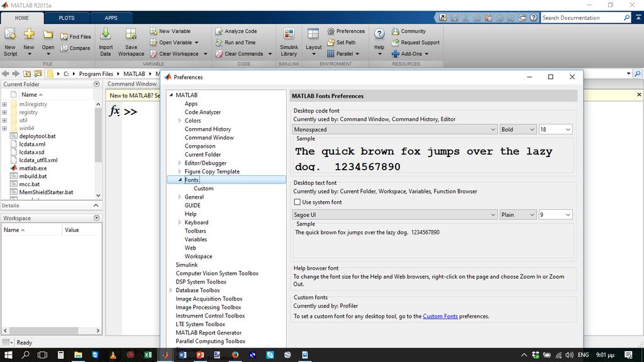Select Command Window in preferences tree
This screenshot has height=362, width=644.
click(209, 138)
